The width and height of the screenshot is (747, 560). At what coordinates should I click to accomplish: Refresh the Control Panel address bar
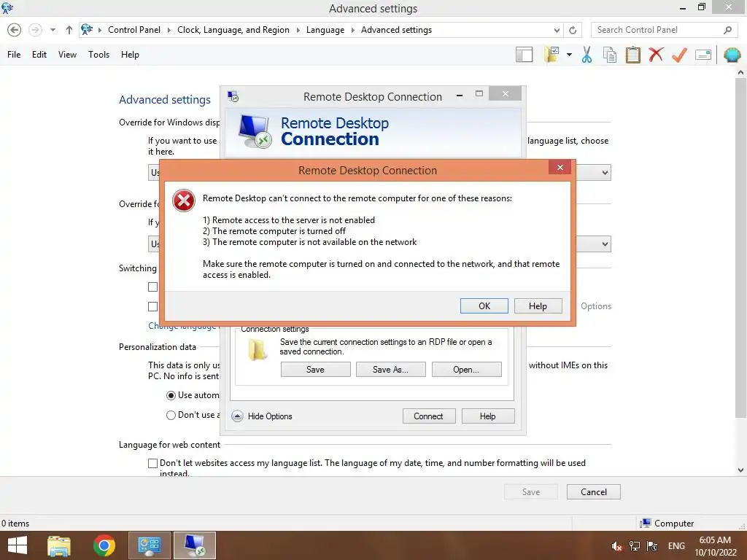coord(573,30)
